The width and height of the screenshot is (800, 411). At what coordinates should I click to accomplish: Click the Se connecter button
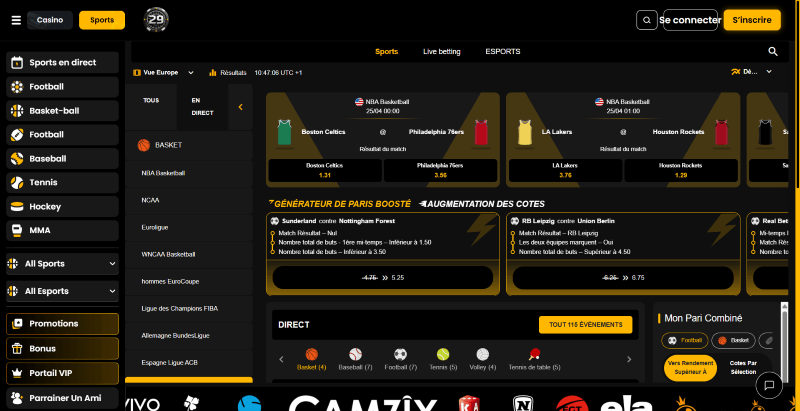690,20
